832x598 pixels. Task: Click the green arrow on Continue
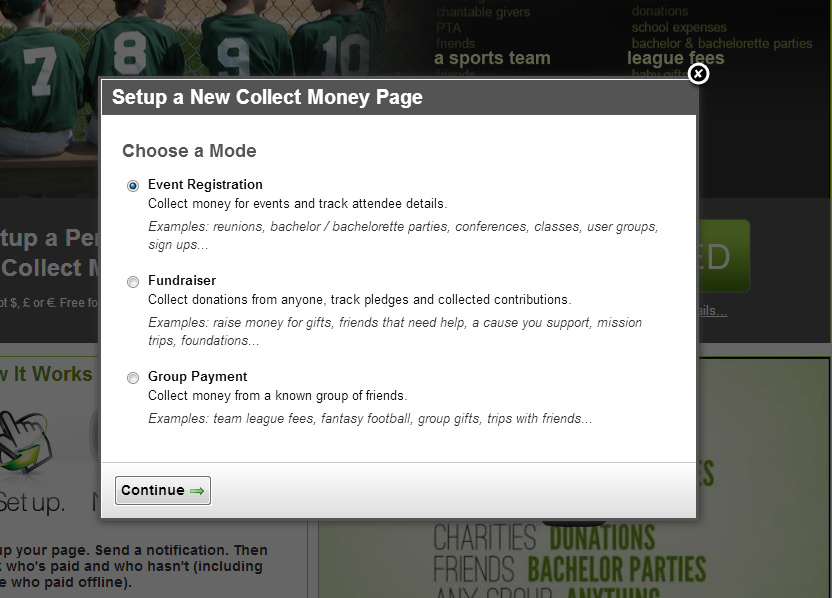[x=197, y=491]
